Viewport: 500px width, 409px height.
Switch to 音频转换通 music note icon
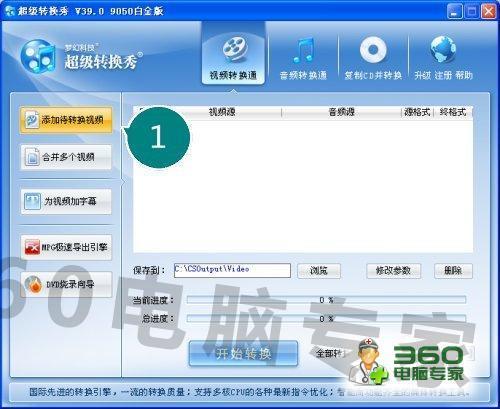click(x=304, y=51)
